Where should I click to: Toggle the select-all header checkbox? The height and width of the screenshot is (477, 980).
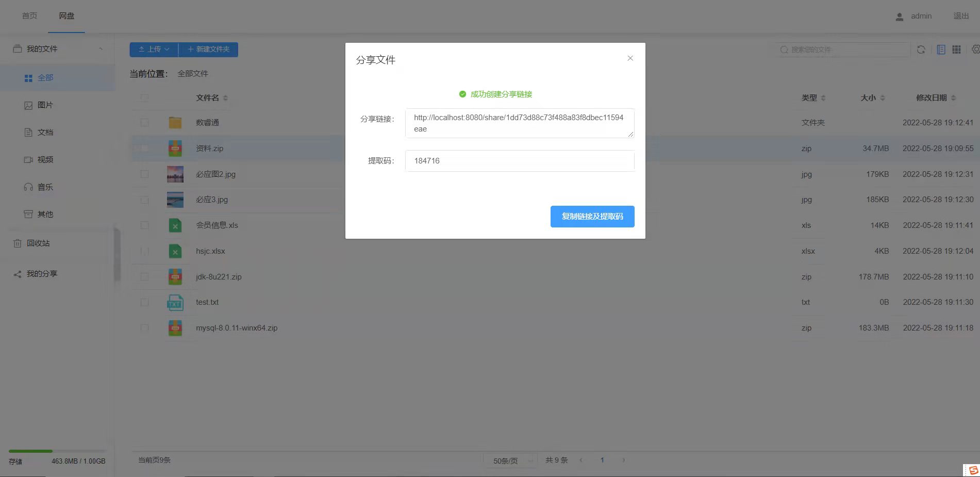pos(144,97)
